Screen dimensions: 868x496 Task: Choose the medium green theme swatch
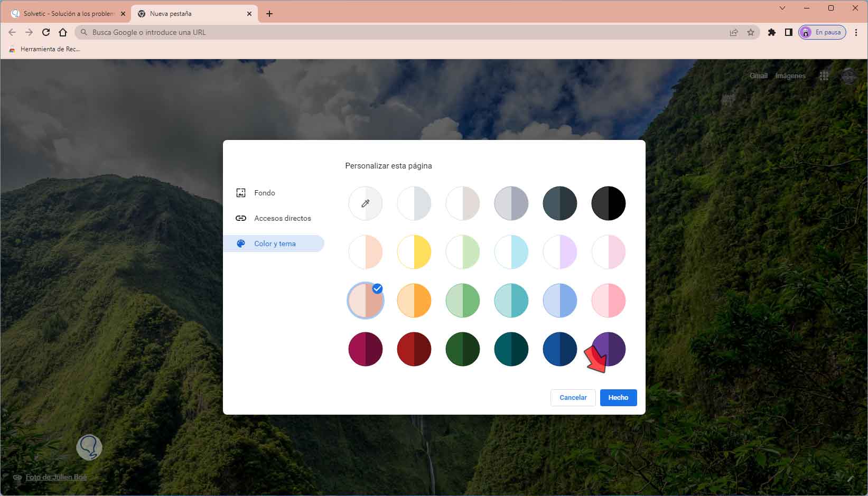pos(463,301)
